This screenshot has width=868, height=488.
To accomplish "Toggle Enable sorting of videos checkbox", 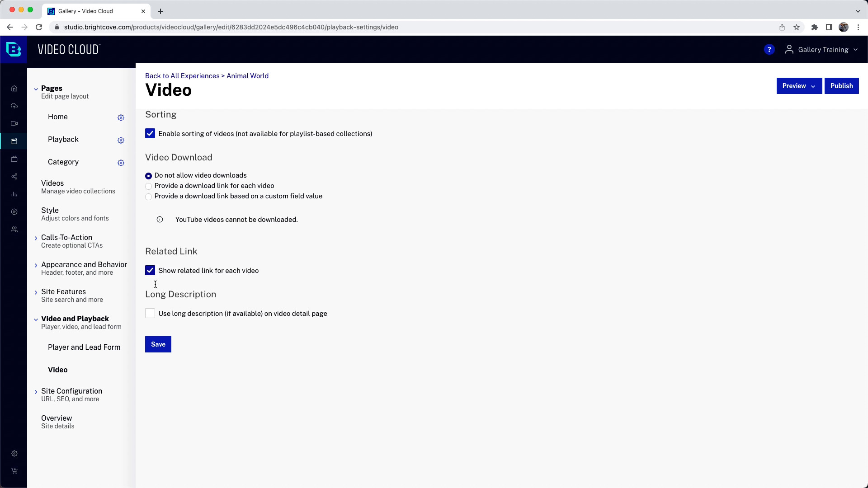I will click(150, 133).
